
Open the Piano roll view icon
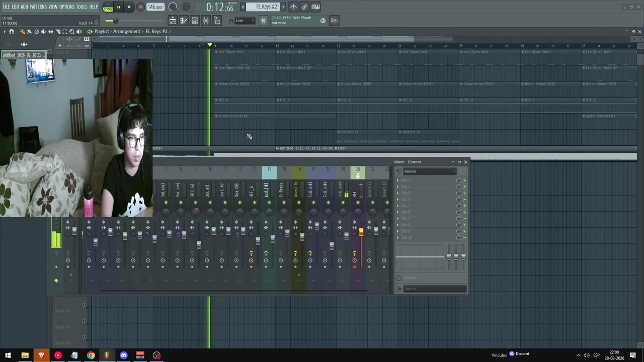point(184,21)
